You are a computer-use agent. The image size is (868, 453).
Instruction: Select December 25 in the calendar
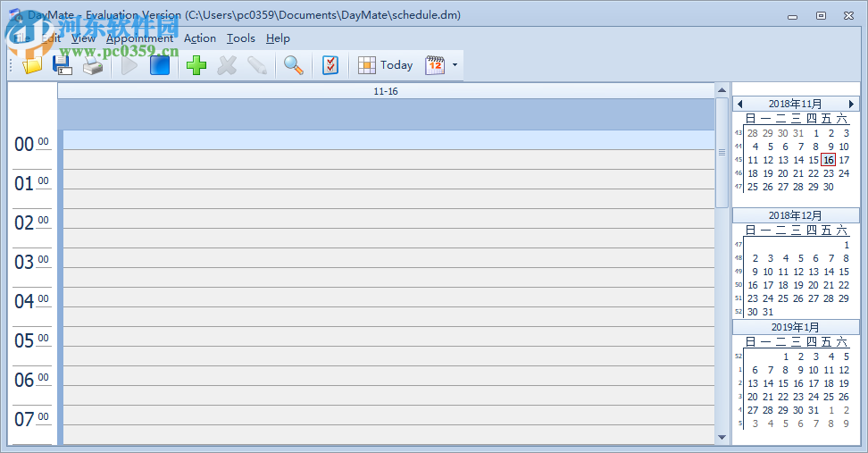click(783, 298)
